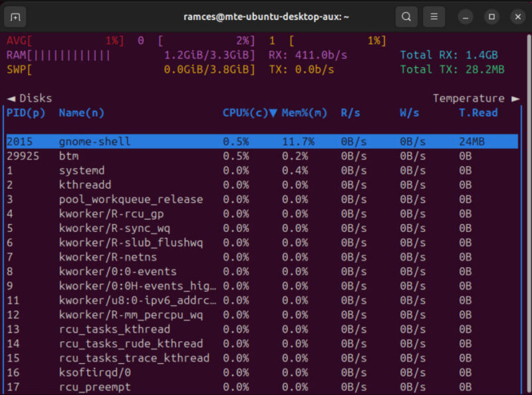532x395 pixels.
Task: Switch to the Temperature widget label
Action: [469, 97]
